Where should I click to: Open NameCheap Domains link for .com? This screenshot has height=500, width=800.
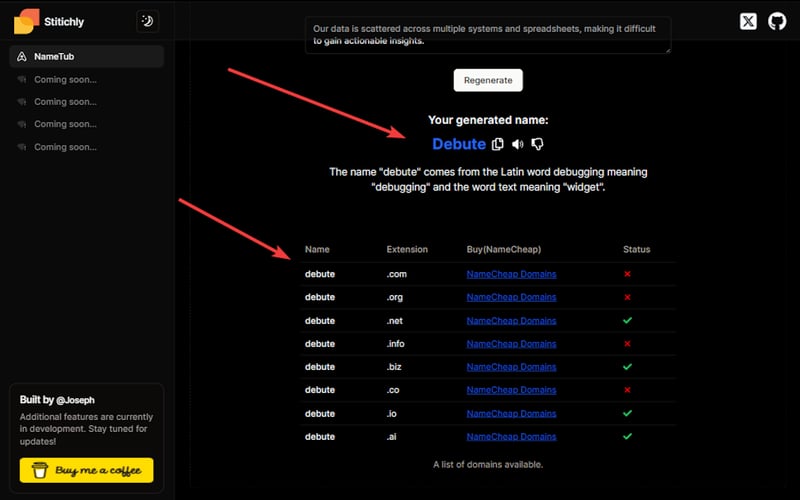(x=511, y=274)
